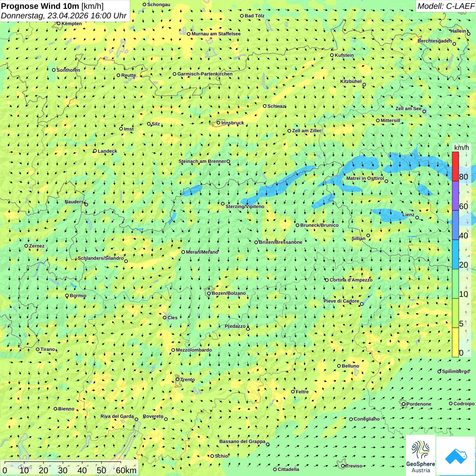The width and height of the screenshot is (476, 476).
Task: Click the Bormio city marker
Action: 67,295
